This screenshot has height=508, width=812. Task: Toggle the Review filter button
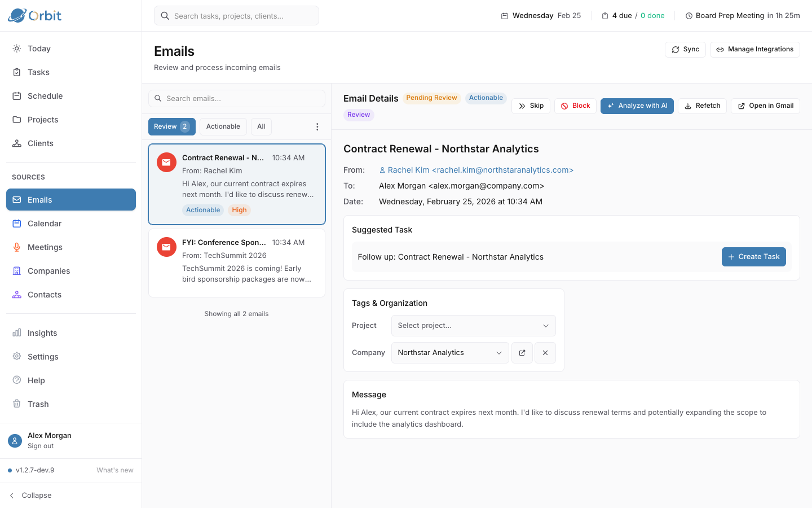(171, 126)
